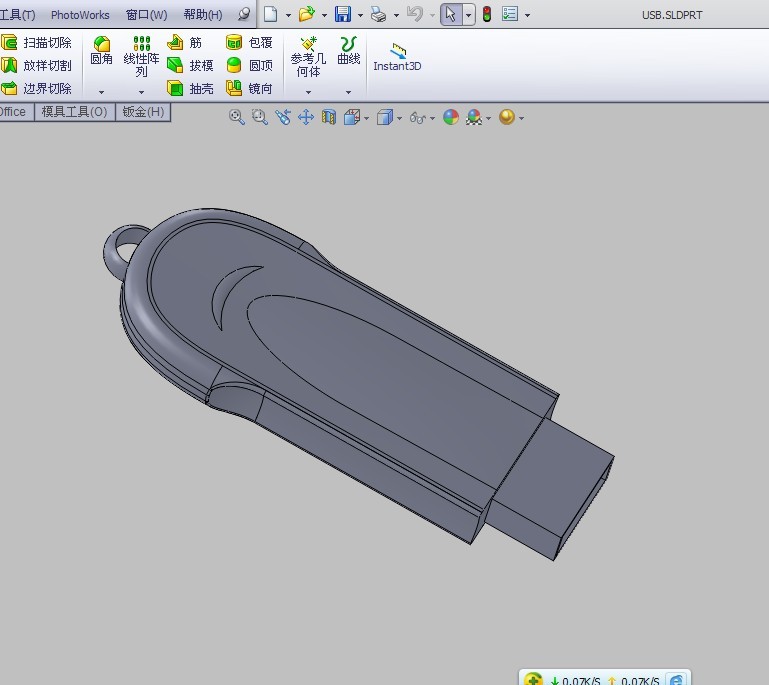The height and width of the screenshot is (685, 769).
Task: Apply the Fillet (圆角) feature
Action: tap(102, 51)
